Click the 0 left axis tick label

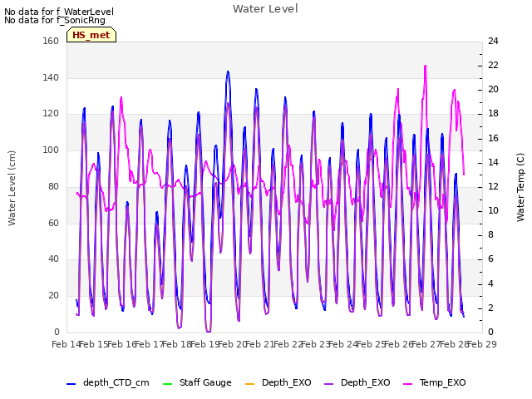pos(57,332)
